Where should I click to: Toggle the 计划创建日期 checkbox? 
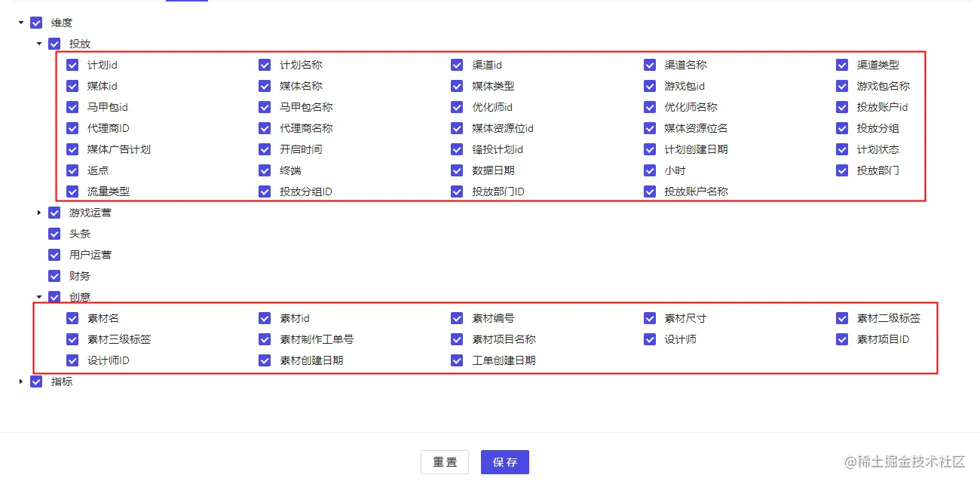tap(650, 149)
